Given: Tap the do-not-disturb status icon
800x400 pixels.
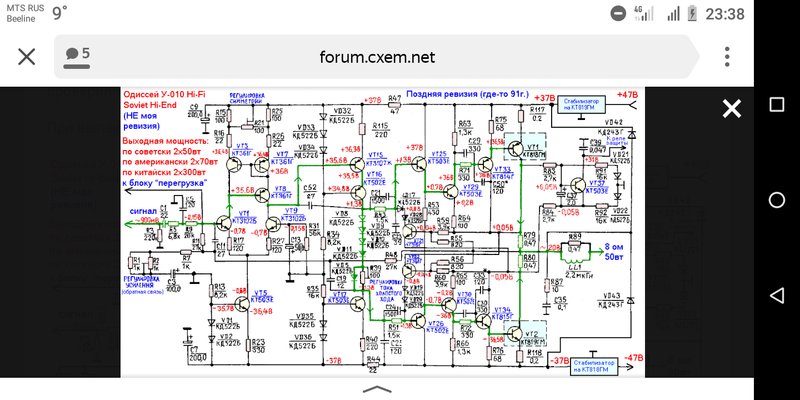Looking at the screenshot, I should click(x=618, y=13).
